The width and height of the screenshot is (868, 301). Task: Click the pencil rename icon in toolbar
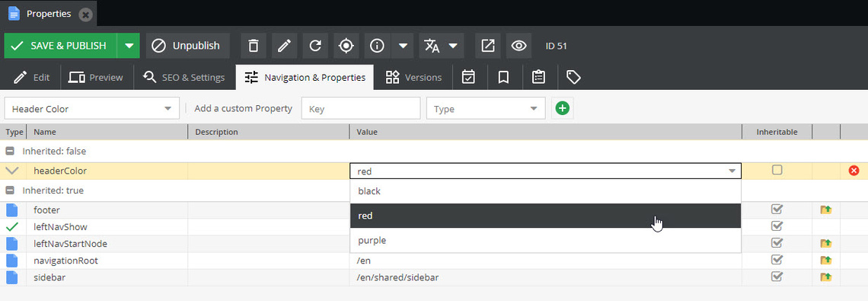[284, 46]
